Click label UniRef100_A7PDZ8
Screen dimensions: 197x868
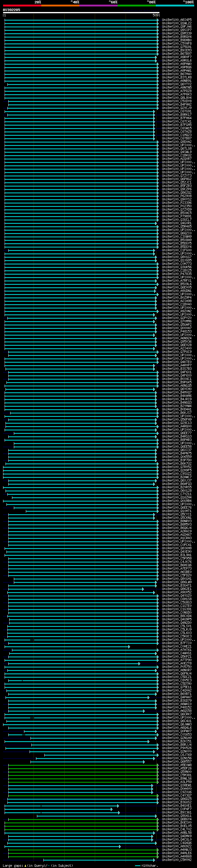[x=177, y=91]
